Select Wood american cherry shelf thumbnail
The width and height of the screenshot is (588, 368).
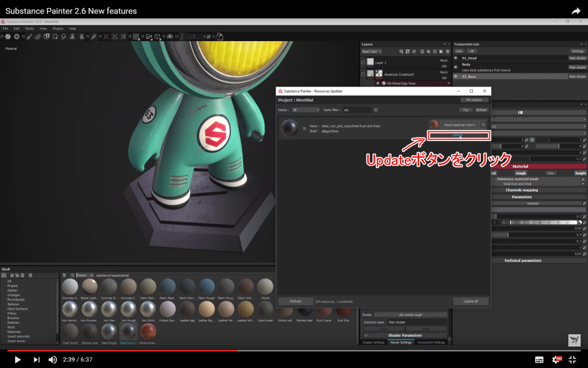pyautogui.click(x=148, y=331)
